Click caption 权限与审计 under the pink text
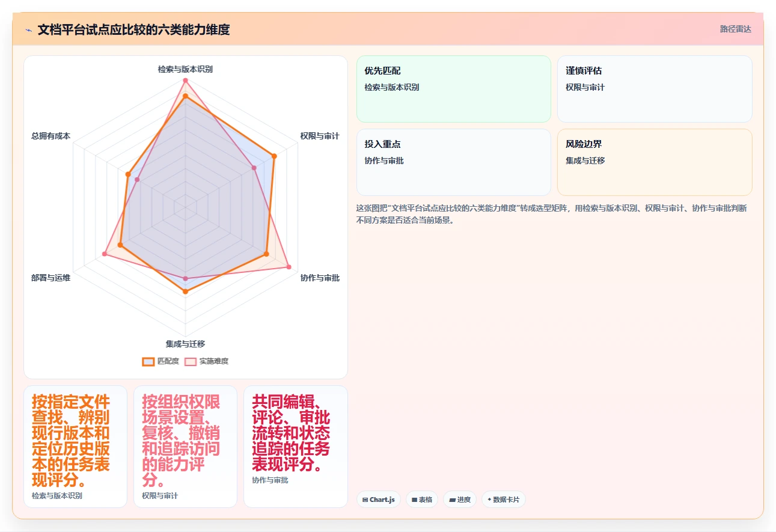Viewport: 776px width, 532px height. [160, 496]
